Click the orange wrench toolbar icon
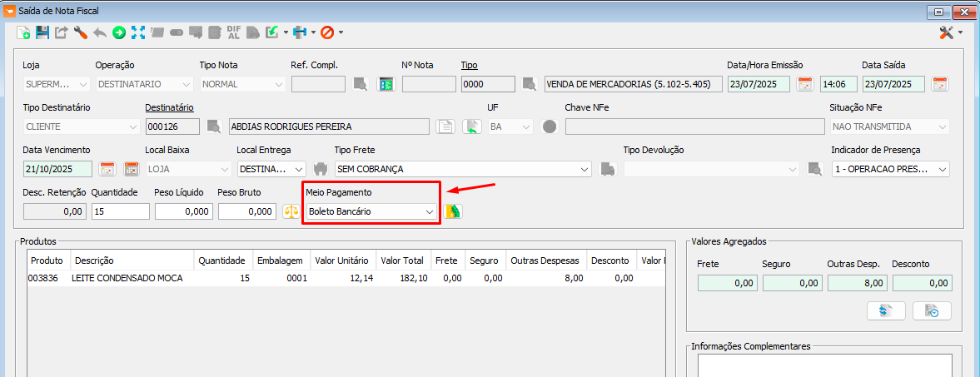Image resolution: width=980 pixels, height=377 pixels. [x=81, y=32]
